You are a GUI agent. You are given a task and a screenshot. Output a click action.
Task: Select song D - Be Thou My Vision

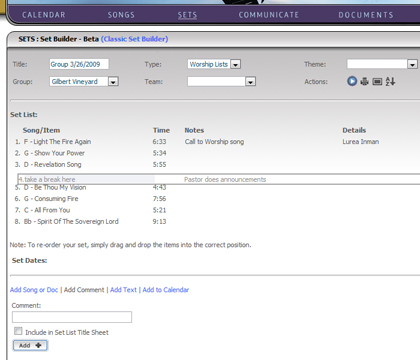[x=55, y=187]
